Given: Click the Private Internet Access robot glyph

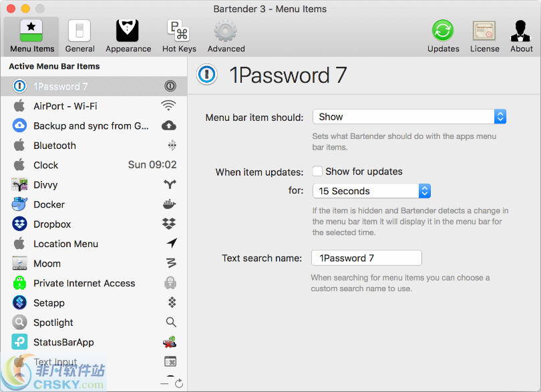Looking at the screenshot, I should tap(170, 283).
